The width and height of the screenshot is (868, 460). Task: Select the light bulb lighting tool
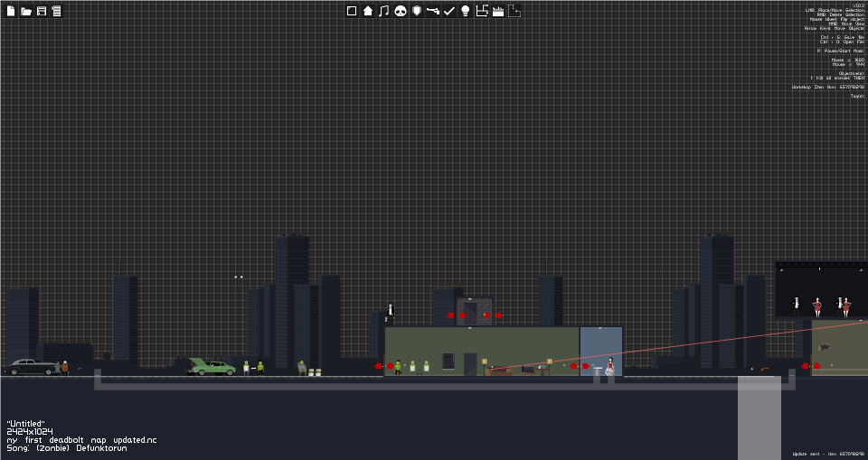(466, 11)
